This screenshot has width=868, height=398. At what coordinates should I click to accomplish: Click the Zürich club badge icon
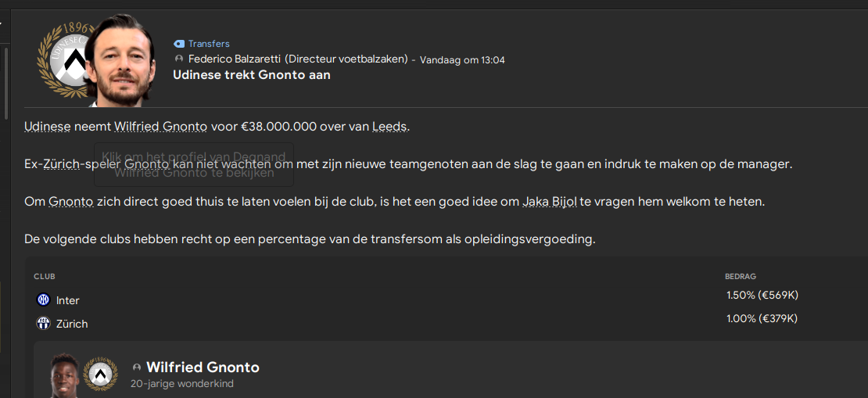tap(43, 323)
